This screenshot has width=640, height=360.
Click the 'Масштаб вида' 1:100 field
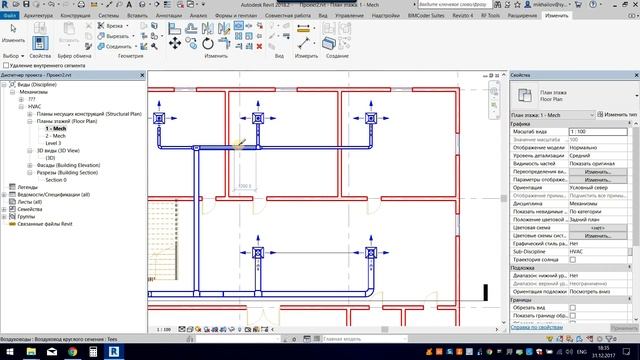[x=598, y=132]
